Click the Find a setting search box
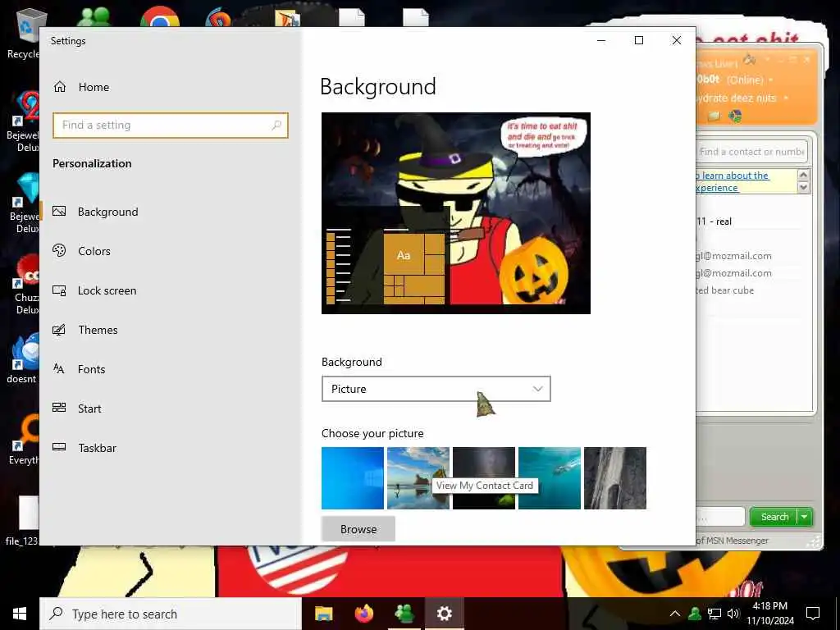This screenshot has width=840, height=630. (x=171, y=126)
